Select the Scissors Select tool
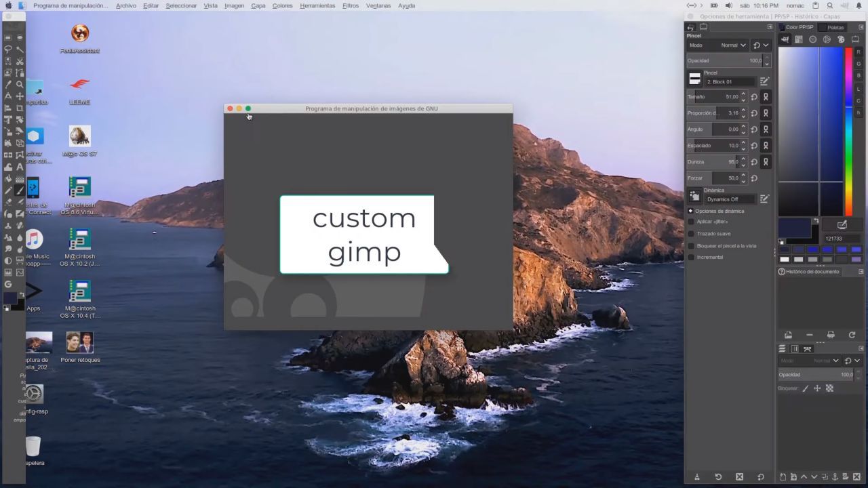The width and height of the screenshot is (868, 488). pyautogui.click(x=20, y=63)
